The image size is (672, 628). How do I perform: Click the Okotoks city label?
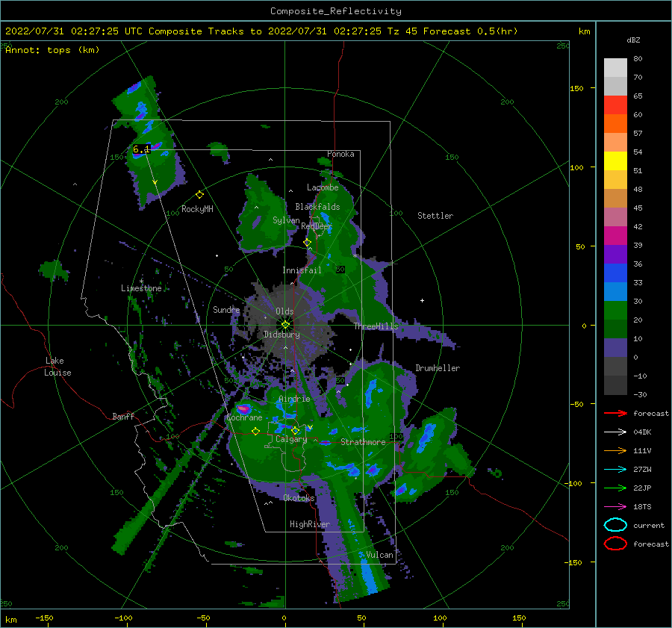pos(299,498)
